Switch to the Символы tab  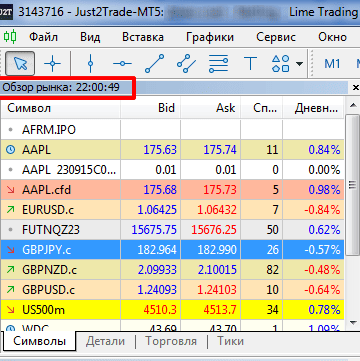[x=39, y=341]
